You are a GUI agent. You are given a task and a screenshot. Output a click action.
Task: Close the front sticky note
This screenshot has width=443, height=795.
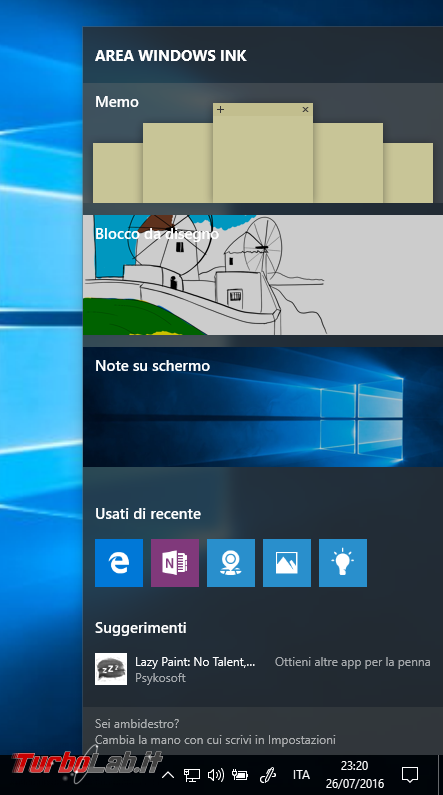coord(305,109)
